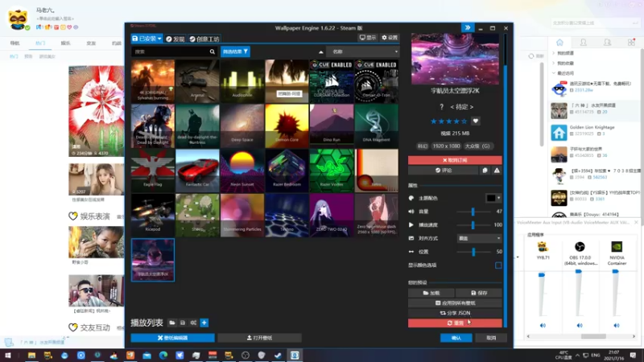Click the Save (保存) preset button
This screenshot has height=362, width=644.
coord(479,293)
